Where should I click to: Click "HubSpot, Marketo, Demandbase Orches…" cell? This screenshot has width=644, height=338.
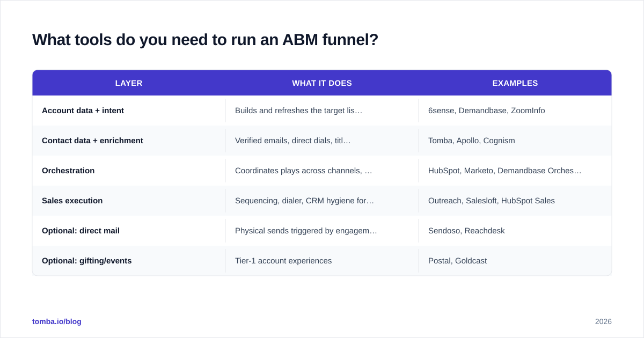click(515, 171)
